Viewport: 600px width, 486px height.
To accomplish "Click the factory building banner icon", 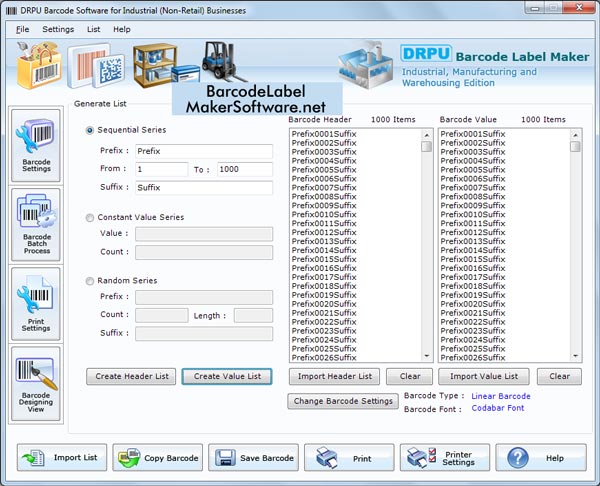I will click(366, 65).
